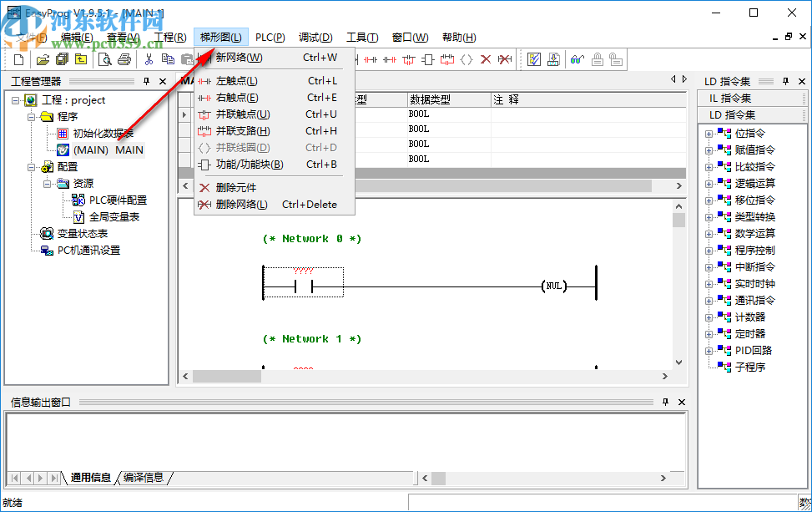Click the Open folder toolbar icon
This screenshot has width=812, height=512.
(x=43, y=59)
